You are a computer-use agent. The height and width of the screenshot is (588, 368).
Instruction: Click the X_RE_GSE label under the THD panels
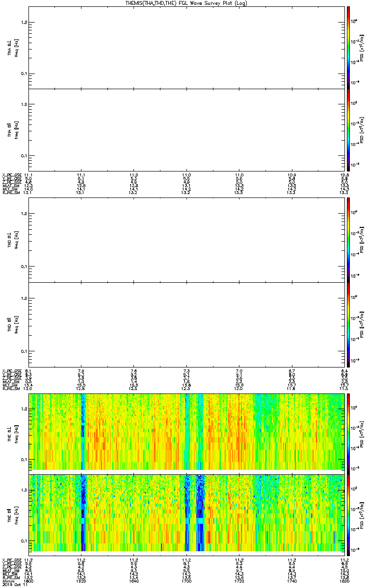click(x=11, y=371)
